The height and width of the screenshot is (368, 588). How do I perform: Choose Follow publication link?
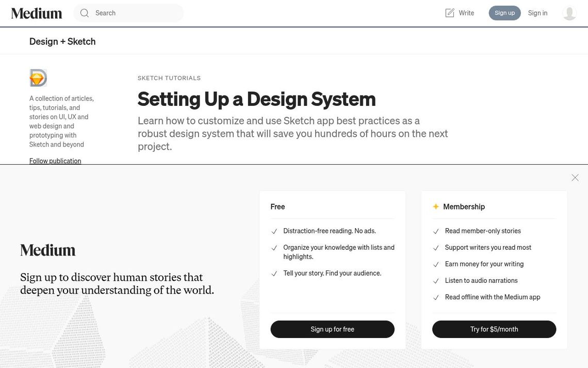(55, 161)
